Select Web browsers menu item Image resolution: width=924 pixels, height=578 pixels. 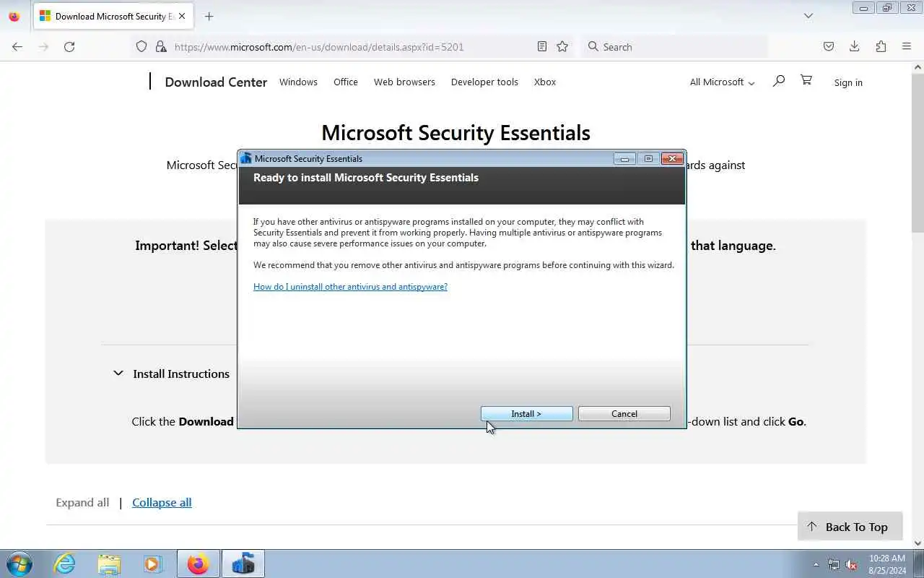pyautogui.click(x=404, y=82)
